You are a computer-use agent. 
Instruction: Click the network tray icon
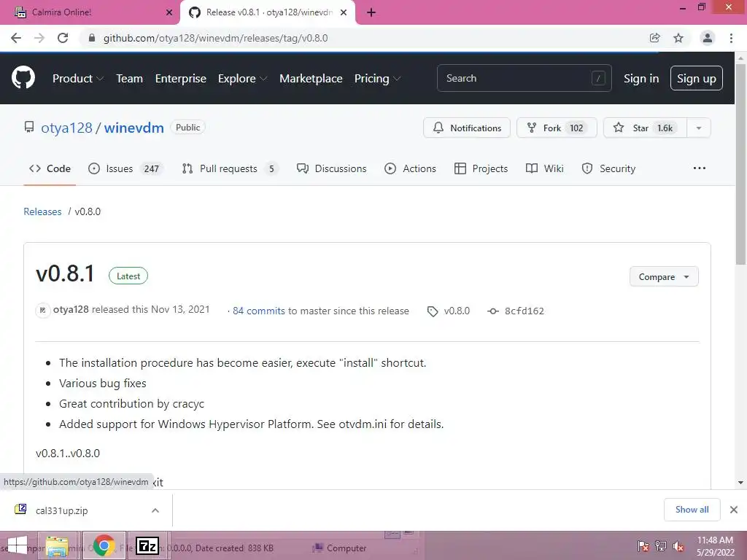pos(661,546)
